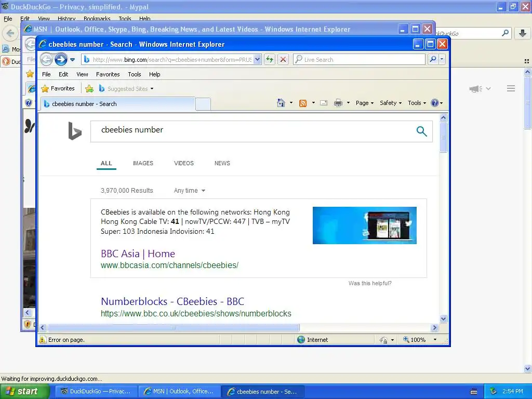Switch to MSN Outlook taskbar button
The height and width of the screenshot is (399, 532).
tap(179, 391)
